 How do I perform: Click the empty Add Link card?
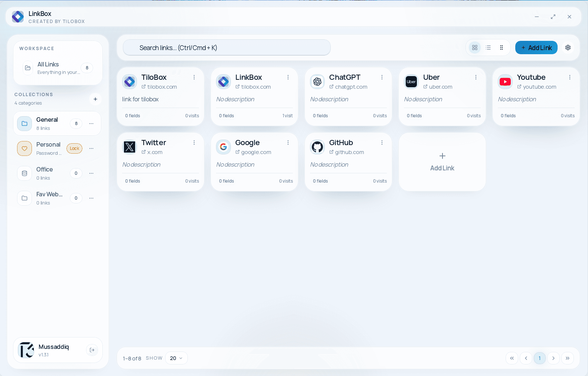pos(442,162)
